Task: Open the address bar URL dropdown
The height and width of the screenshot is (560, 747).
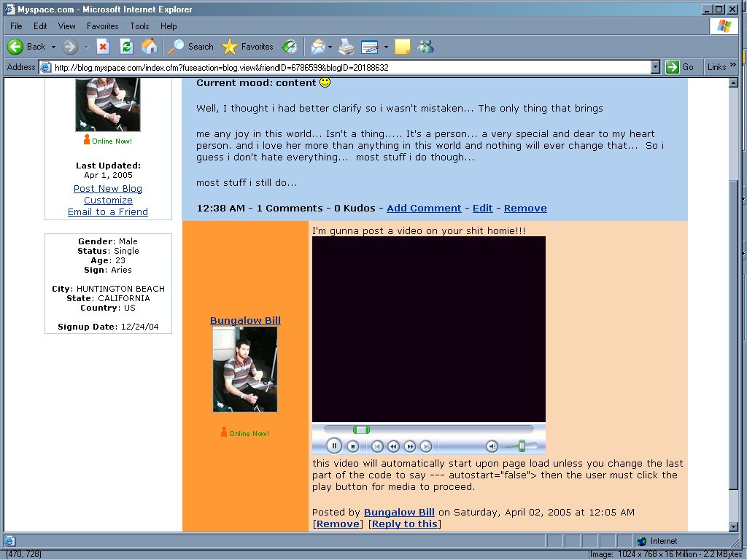Action: coord(655,67)
